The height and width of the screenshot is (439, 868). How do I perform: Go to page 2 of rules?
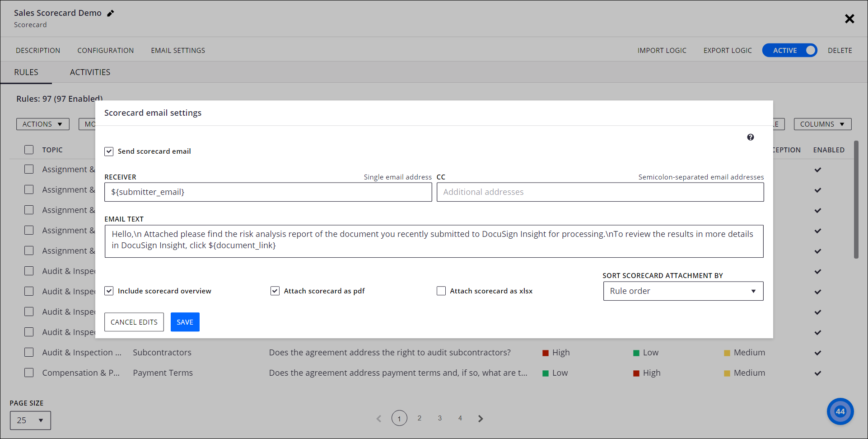pos(420,418)
